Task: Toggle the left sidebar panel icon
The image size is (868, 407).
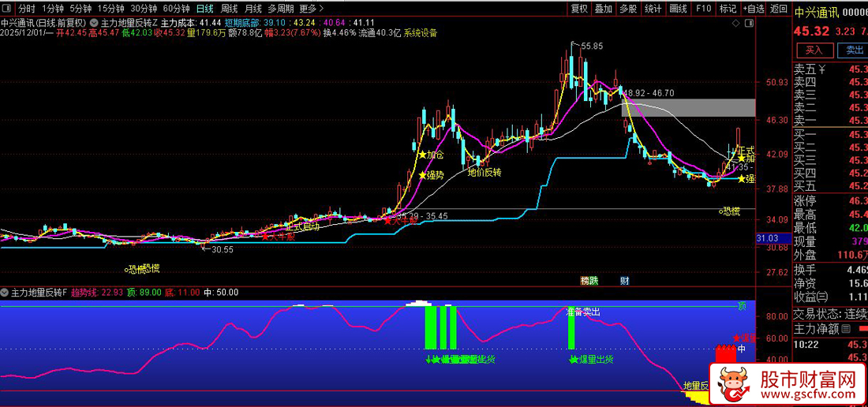Action: coord(7,9)
